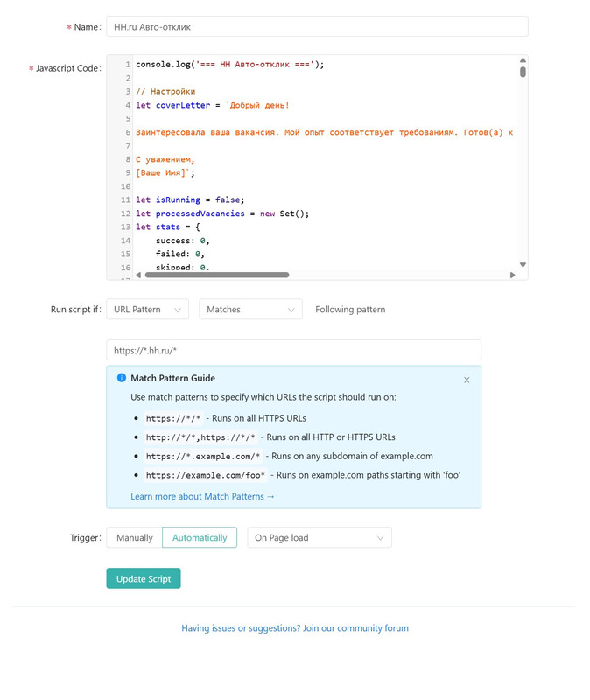The width and height of the screenshot is (590, 700).
Task: Click the 'https://*/*' example pattern
Action: (x=173, y=418)
